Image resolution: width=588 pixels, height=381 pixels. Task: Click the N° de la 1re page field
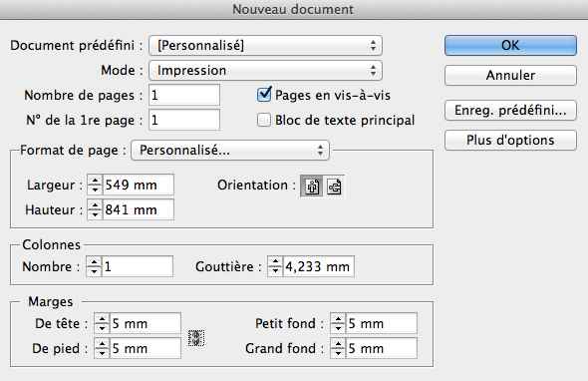(x=184, y=120)
